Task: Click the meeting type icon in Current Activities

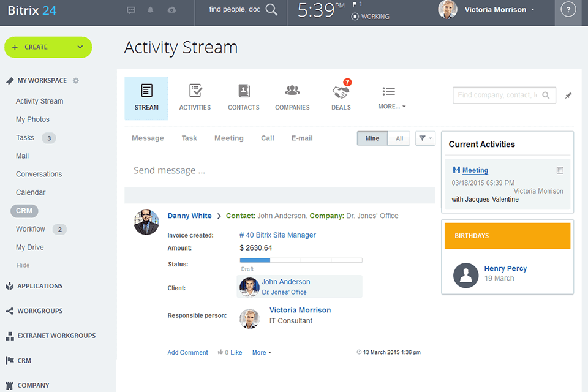Action: (456, 170)
